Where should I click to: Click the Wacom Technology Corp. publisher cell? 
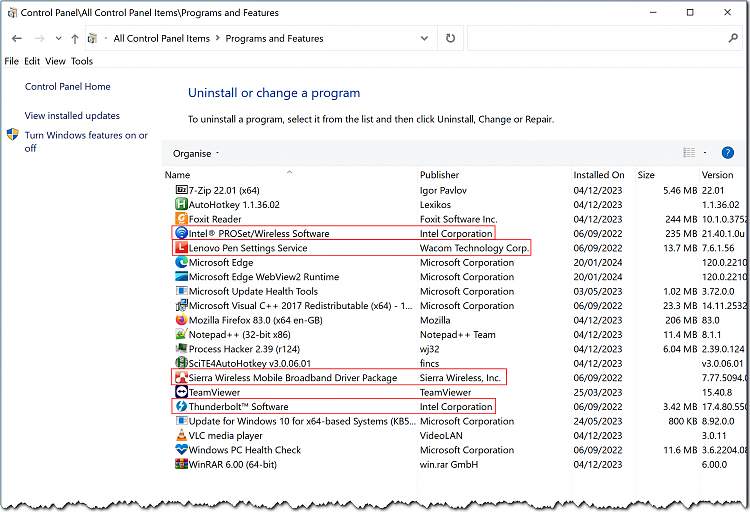[x=474, y=248]
